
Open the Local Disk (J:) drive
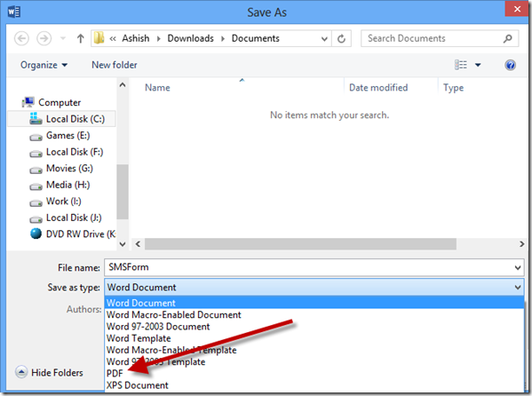[x=74, y=218]
